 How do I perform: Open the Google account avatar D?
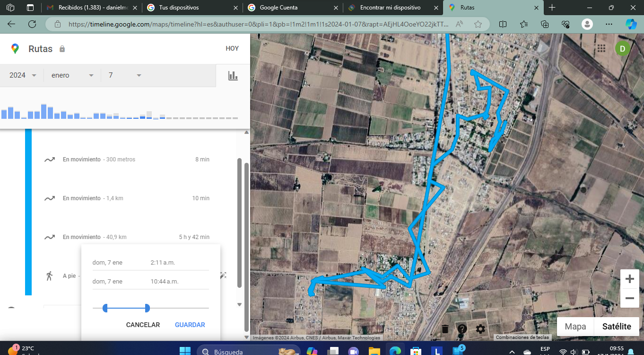622,48
